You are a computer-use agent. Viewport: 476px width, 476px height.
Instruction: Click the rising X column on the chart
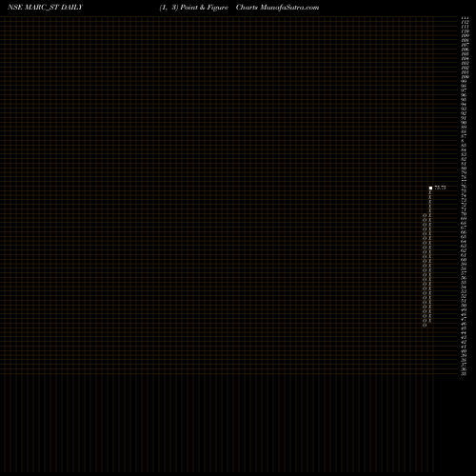point(430,256)
